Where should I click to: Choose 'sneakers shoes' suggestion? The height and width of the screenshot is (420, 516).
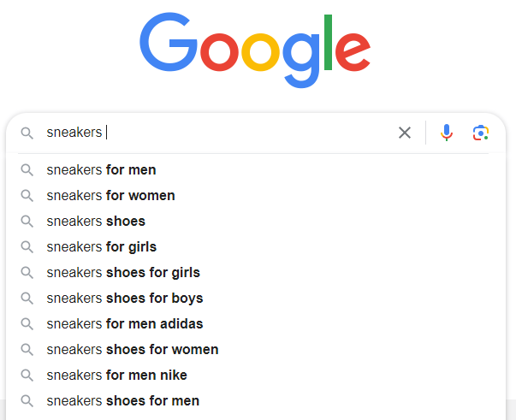click(x=96, y=221)
